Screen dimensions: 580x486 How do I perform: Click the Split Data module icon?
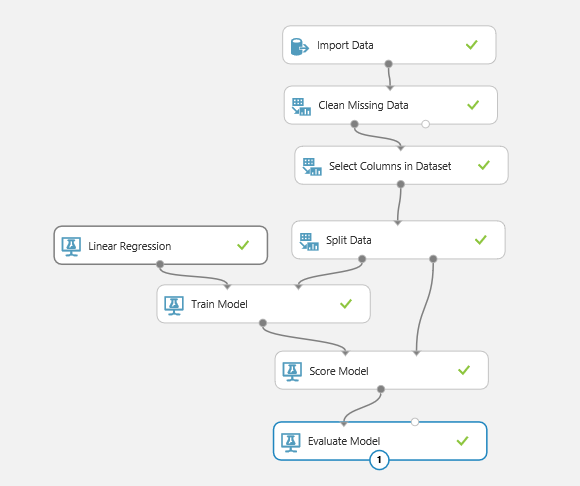coord(309,242)
